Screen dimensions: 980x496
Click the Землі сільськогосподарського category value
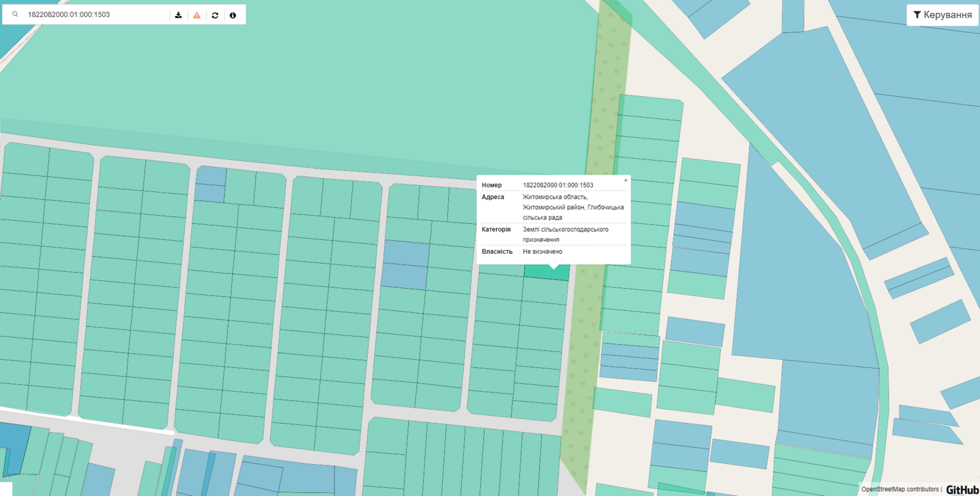coord(565,230)
